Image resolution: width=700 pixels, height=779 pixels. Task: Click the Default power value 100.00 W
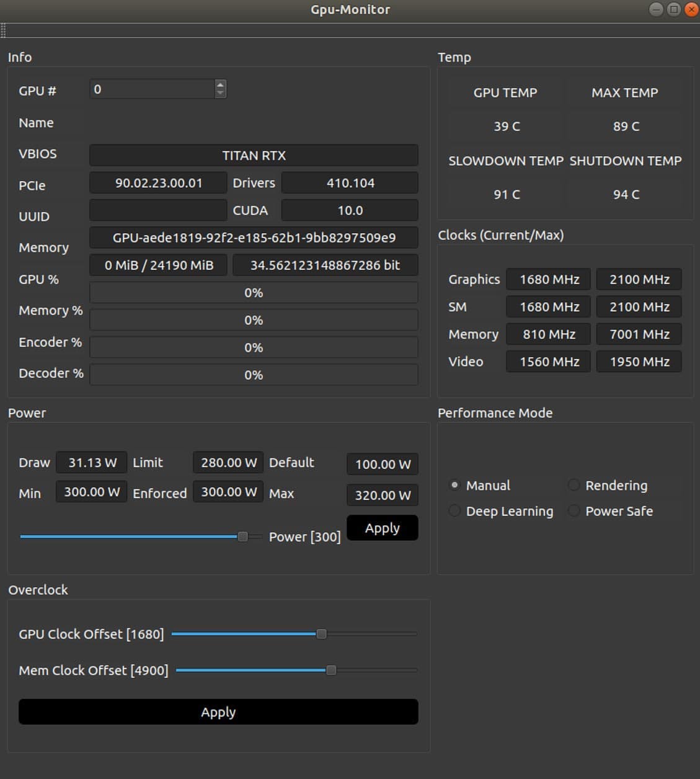point(383,464)
